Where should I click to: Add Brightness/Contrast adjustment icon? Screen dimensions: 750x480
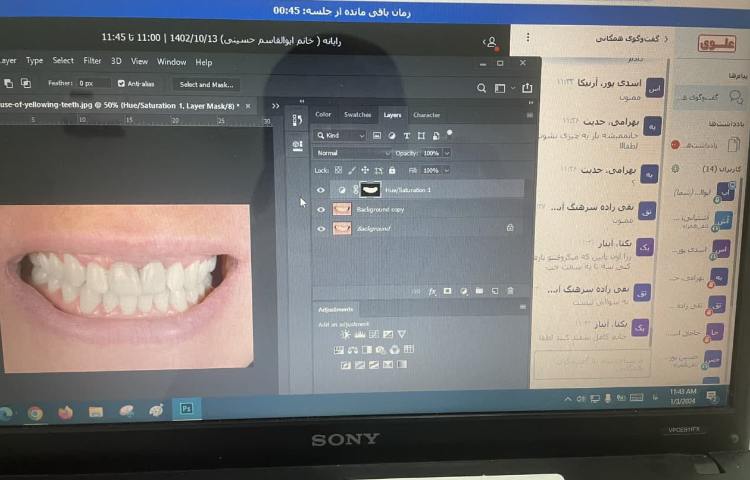click(x=345, y=334)
